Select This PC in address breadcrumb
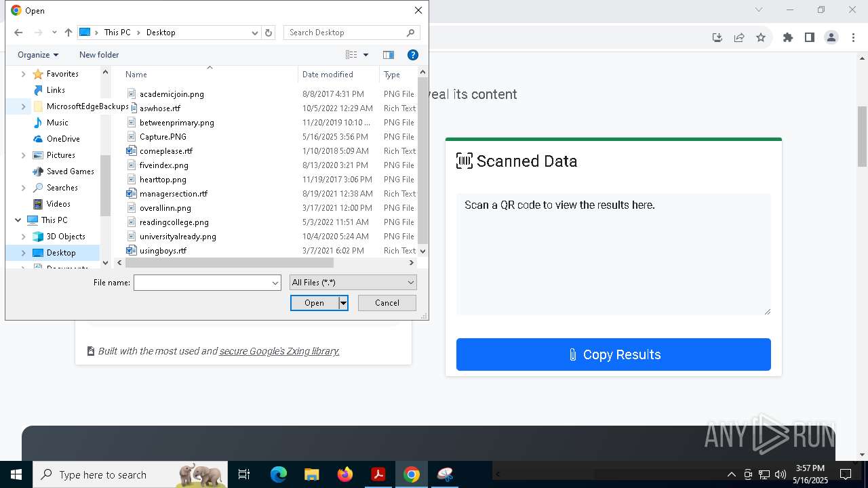The width and height of the screenshot is (868, 488). (x=117, y=33)
